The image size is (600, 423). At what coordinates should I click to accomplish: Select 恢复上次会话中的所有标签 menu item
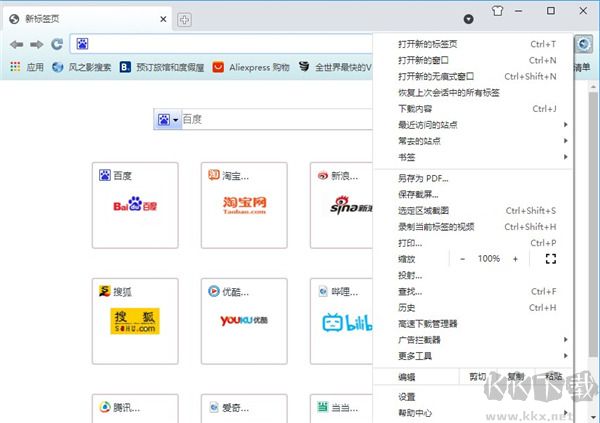pyautogui.click(x=473, y=93)
